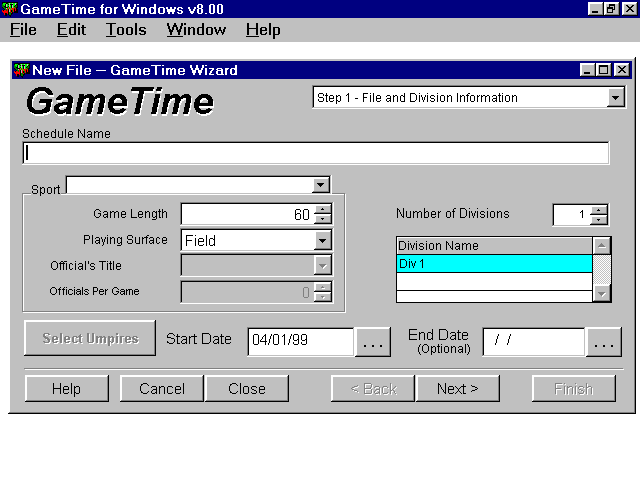Viewport: 640px width, 480px height.
Task: Open the Window menu
Action: pos(196,30)
